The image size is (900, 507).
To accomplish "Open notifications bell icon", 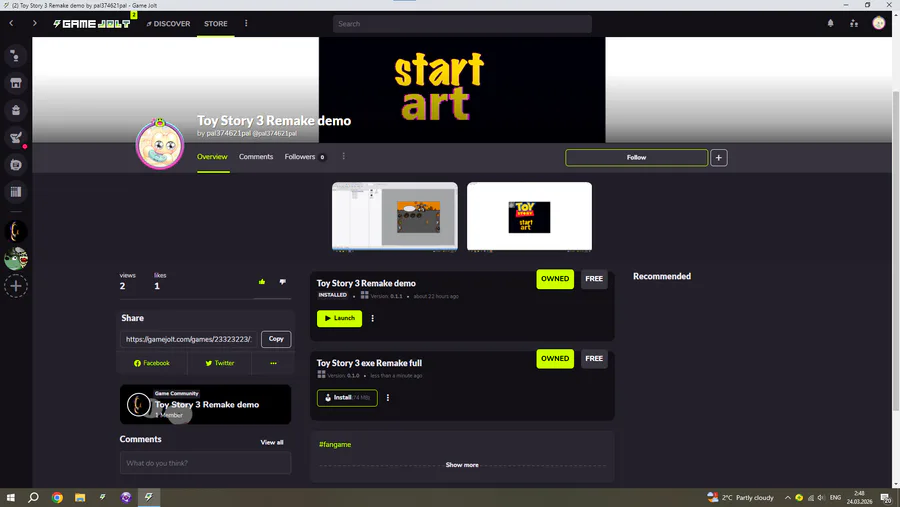I will (x=830, y=24).
